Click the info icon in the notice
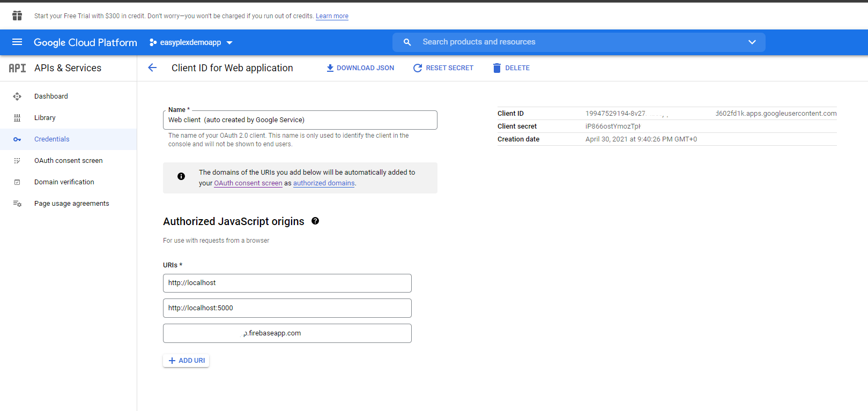The width and height of the screenshot is (868, 411). tap(181, 176)
